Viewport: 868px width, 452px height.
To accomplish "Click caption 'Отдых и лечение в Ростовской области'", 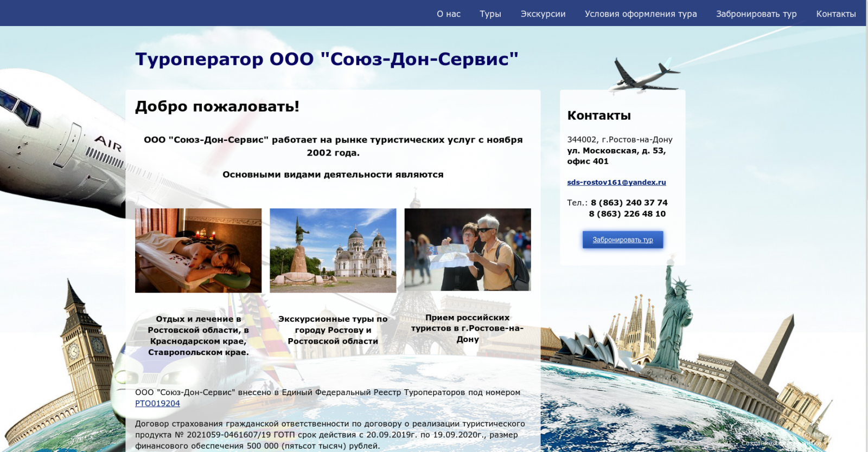I will coord(198,335).
